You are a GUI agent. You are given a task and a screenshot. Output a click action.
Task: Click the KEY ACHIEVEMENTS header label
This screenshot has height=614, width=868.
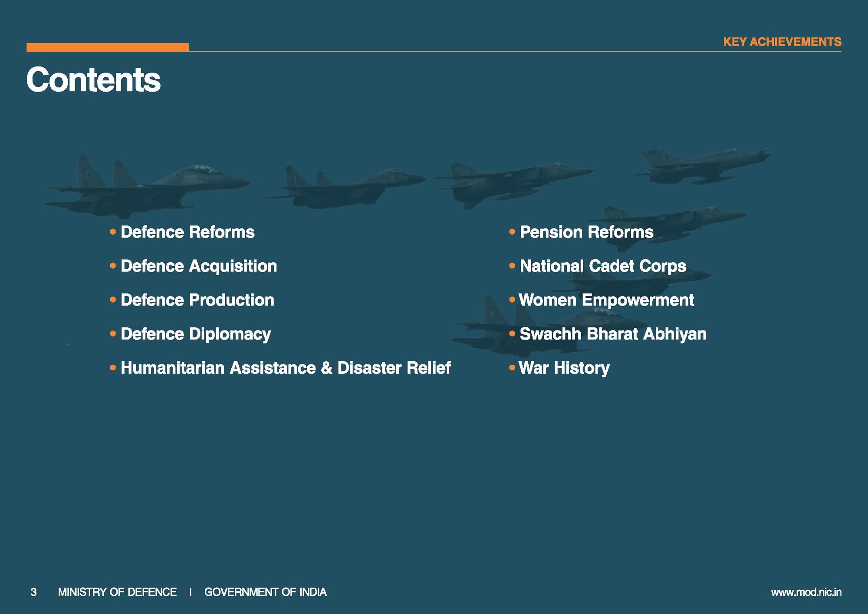click(x=782, y=42)
